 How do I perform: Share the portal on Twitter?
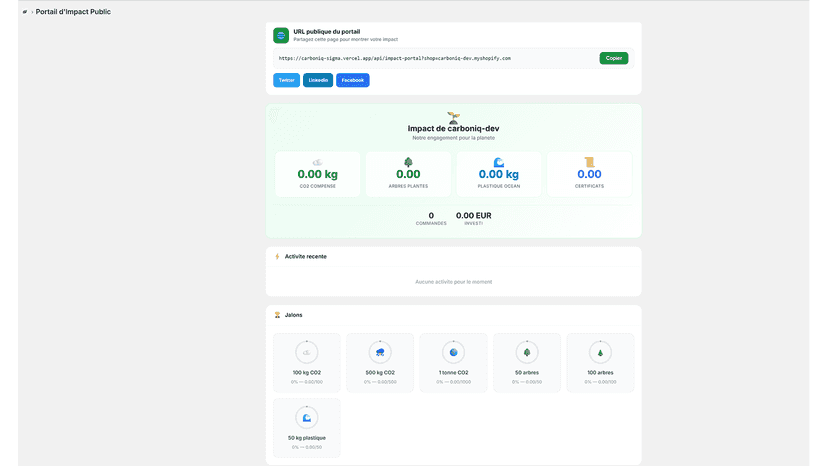[286, 80]
